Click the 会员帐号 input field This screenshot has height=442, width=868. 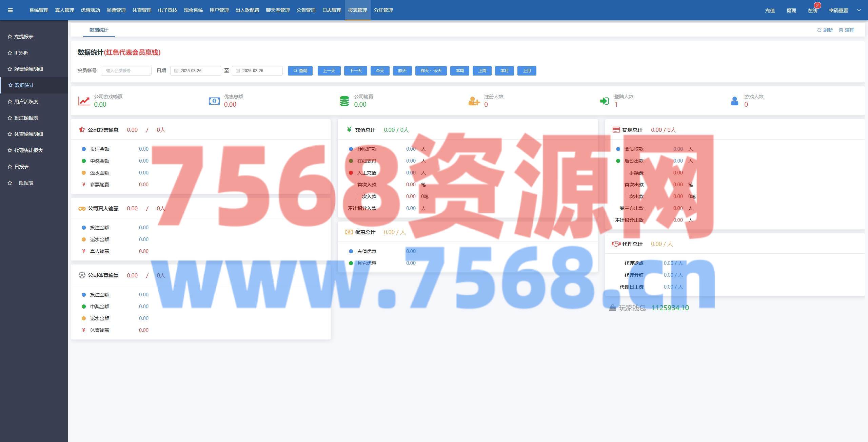pyautogui.click(x=126, y=71)
